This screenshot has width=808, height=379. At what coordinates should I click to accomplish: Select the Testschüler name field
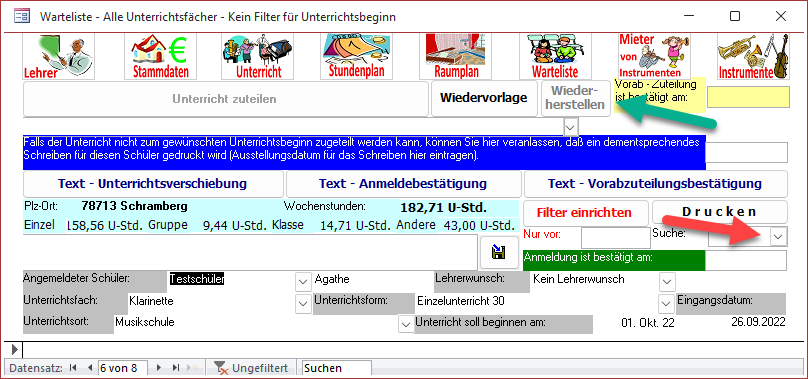pos(197,279)
